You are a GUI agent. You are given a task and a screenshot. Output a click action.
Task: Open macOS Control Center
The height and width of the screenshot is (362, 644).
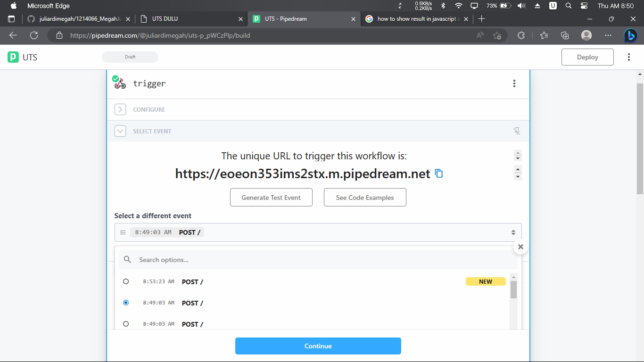coord(584,6)
